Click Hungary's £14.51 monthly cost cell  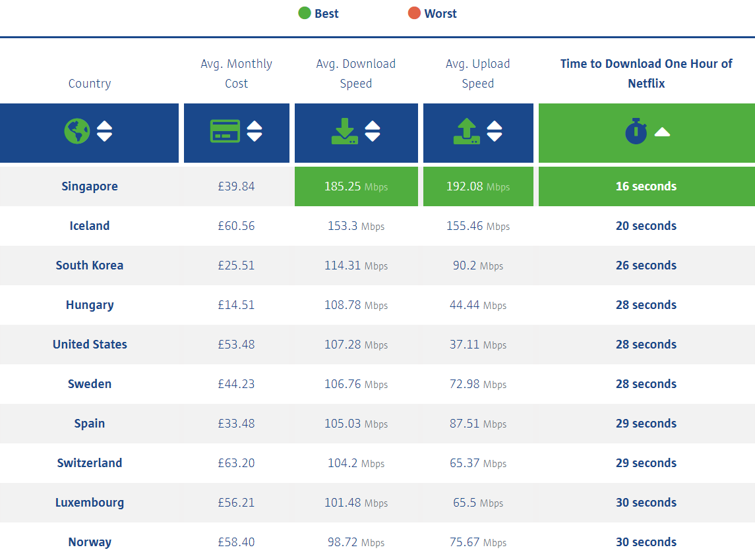pos(236,305)
